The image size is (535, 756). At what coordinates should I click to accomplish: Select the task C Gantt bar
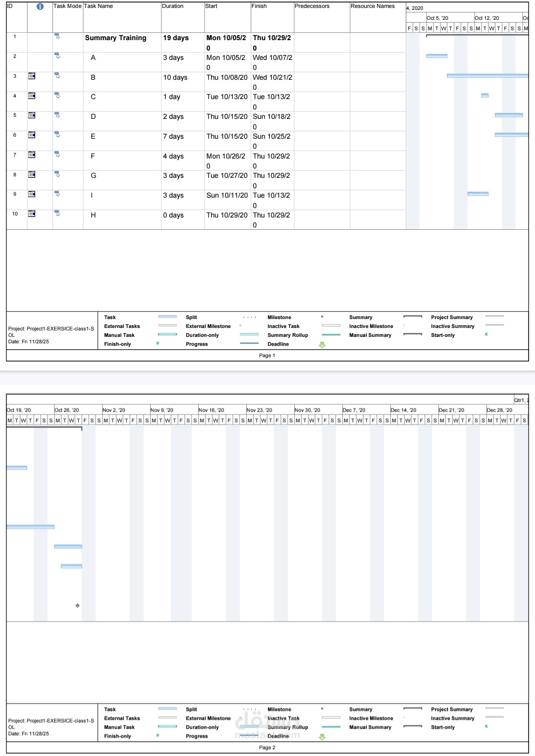pyautogui.click(x=485, y=95)
